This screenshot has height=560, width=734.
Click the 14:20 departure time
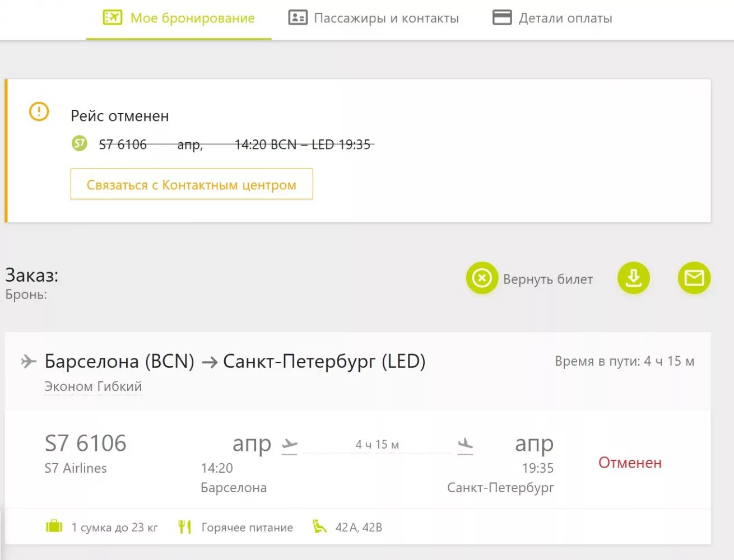(217, 468)
